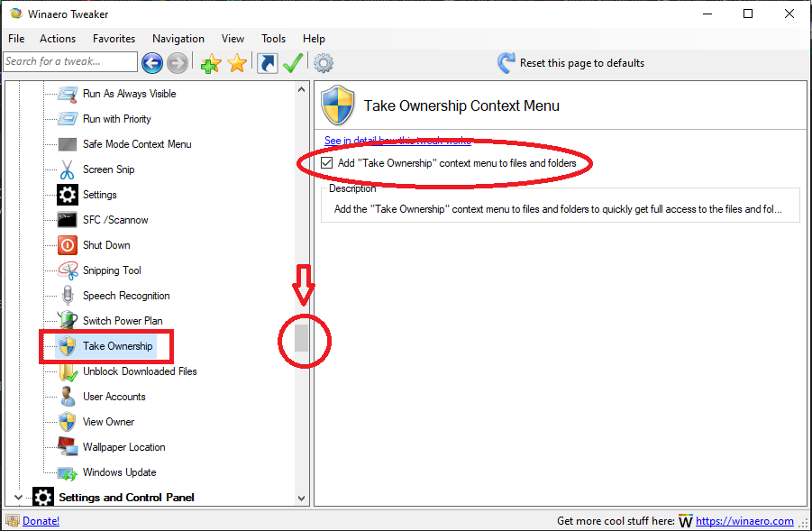This screenshot has width=812, height=531.
Task: Open the File menu
Action: (16, 39)
